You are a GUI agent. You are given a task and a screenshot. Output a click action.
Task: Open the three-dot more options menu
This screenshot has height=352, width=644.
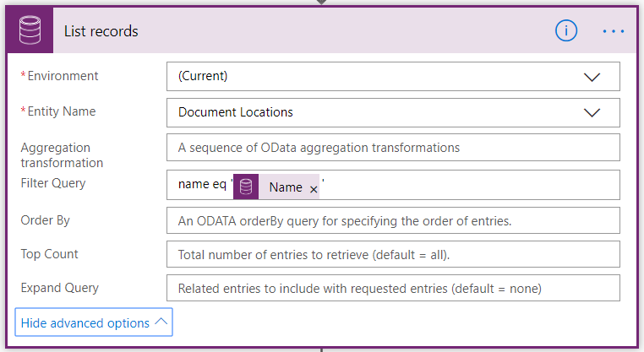coord(614,31)
